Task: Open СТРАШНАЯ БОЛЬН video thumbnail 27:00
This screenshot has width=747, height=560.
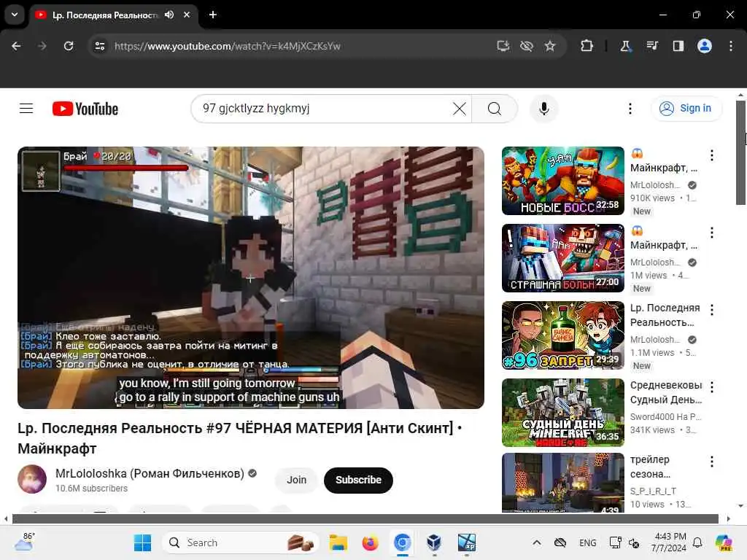Action: pos(562,258)
